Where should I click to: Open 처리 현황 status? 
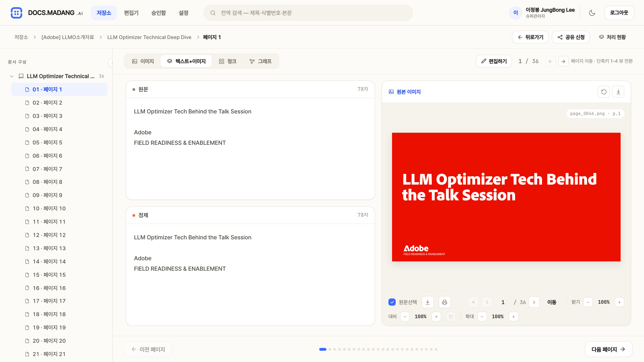612,37
